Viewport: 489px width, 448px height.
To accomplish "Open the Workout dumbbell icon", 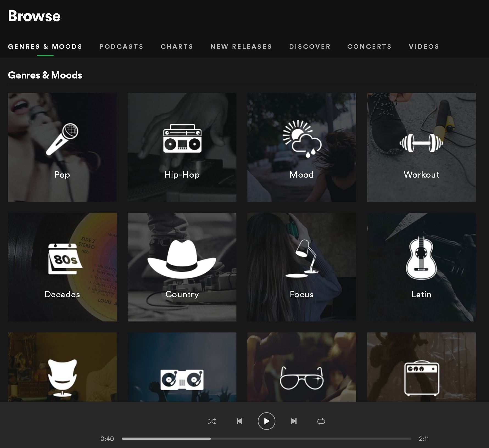I will pos(421,143).
